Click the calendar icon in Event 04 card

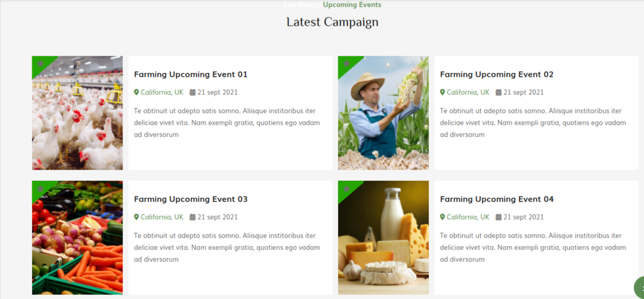pyautogui.click(x=499, y=217)
